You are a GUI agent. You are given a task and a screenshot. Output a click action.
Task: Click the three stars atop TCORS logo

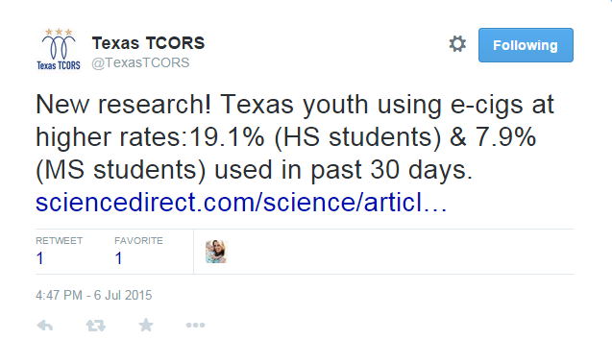point(59,32)
